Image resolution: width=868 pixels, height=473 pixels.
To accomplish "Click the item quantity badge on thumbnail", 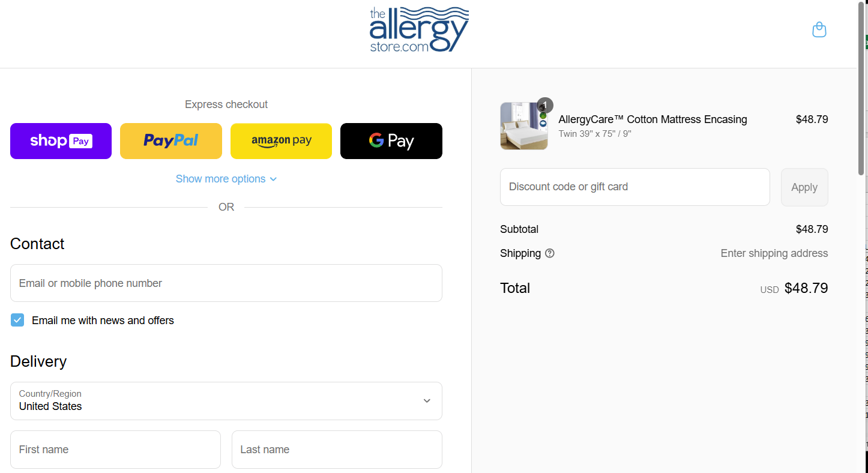I will tap(545, 106).
